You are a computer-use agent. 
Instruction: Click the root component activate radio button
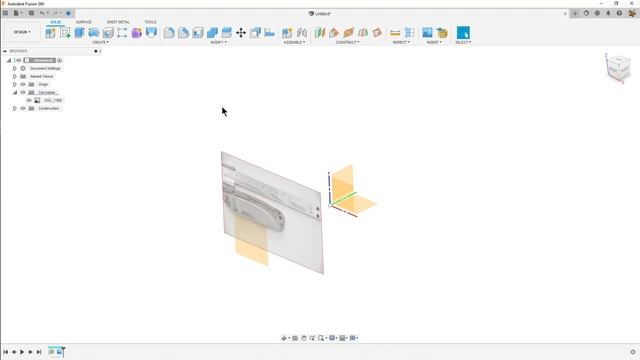[60, 60]
